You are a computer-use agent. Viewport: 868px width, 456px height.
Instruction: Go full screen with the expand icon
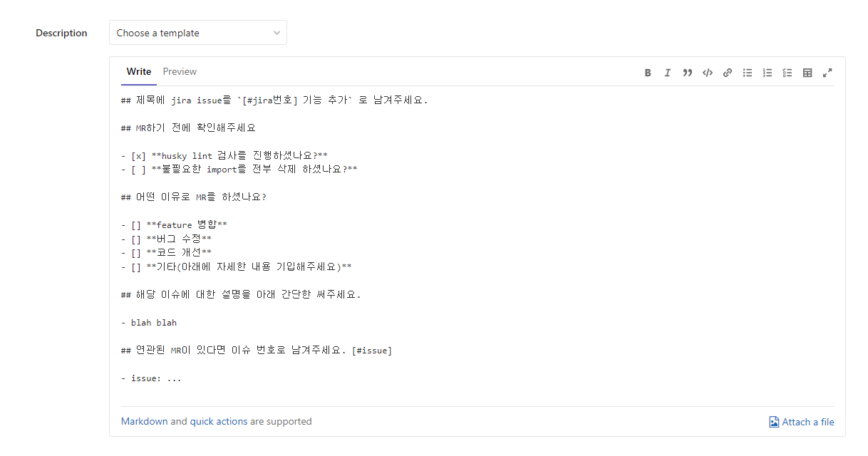click(827, 73)
